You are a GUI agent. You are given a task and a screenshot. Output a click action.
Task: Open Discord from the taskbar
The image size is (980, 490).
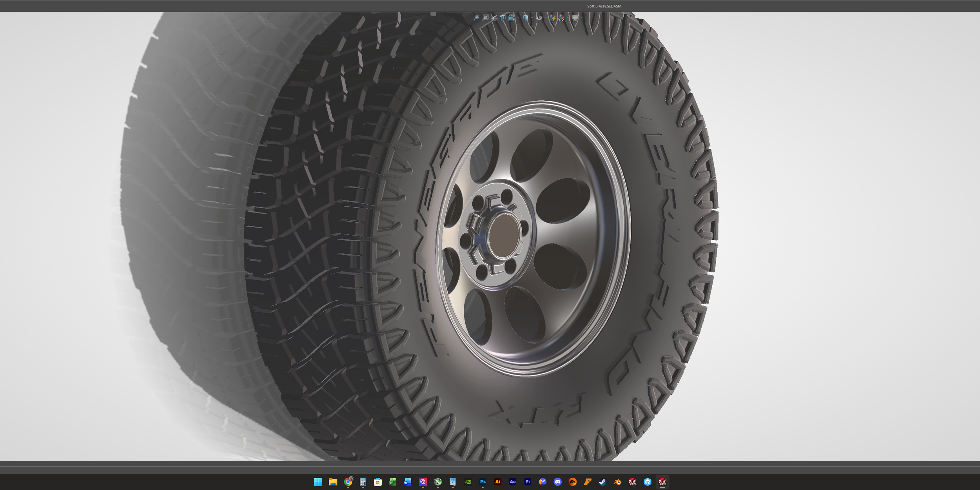coord(557,482)
